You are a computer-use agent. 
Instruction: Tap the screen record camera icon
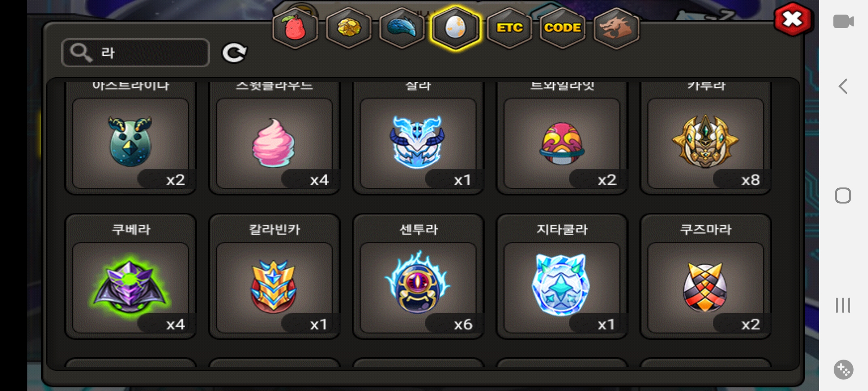pyautogui.click(x=843, y=21)
